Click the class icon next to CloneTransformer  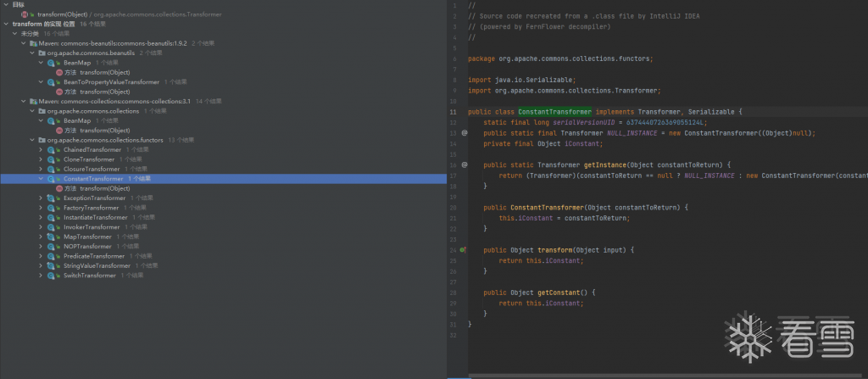pos(52,159)
